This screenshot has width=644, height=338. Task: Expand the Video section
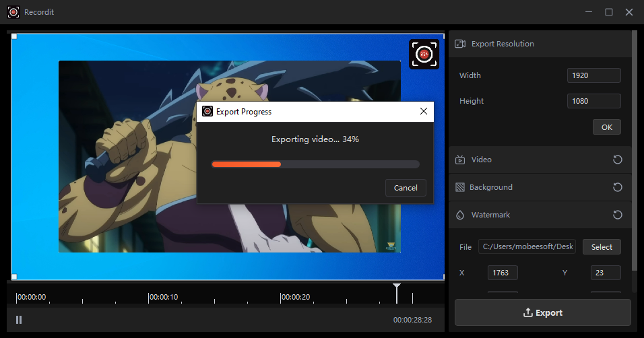tap(481, 160)
